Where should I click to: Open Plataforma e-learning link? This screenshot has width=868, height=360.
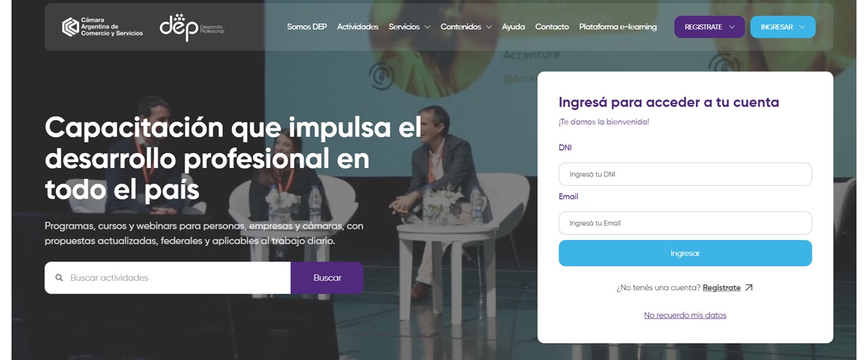[x=618, y=27]
